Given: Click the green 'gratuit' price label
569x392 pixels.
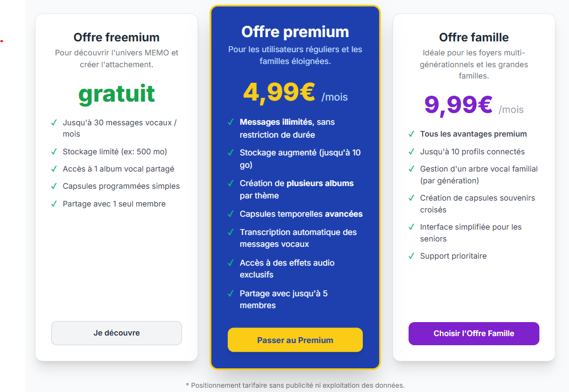Looking at the screenshot, I should tap(116, 94).
